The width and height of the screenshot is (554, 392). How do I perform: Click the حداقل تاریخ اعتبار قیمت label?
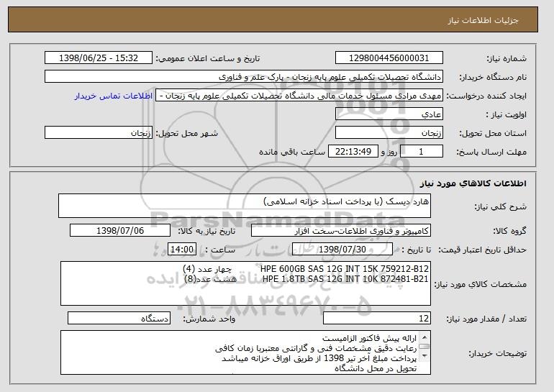[x=483, y=250]
